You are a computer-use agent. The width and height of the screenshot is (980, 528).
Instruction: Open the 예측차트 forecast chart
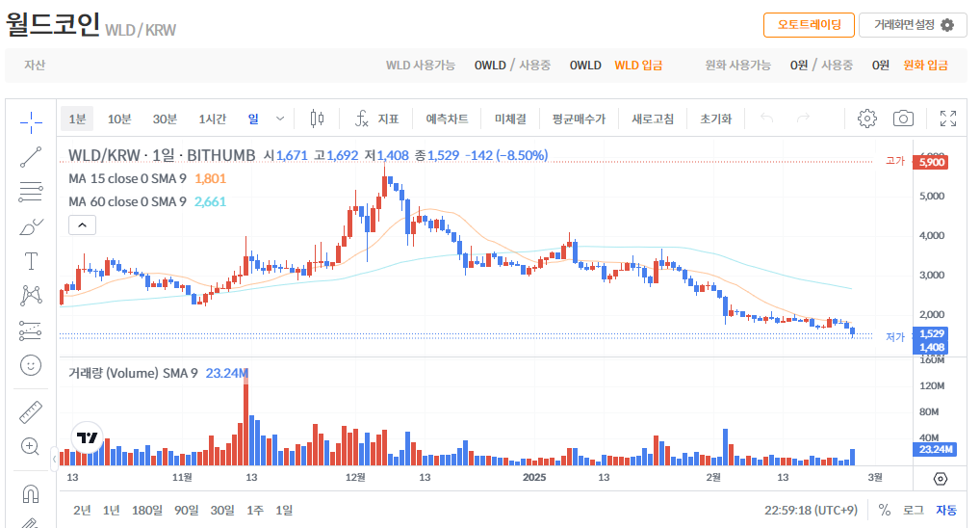click(447, 119)
